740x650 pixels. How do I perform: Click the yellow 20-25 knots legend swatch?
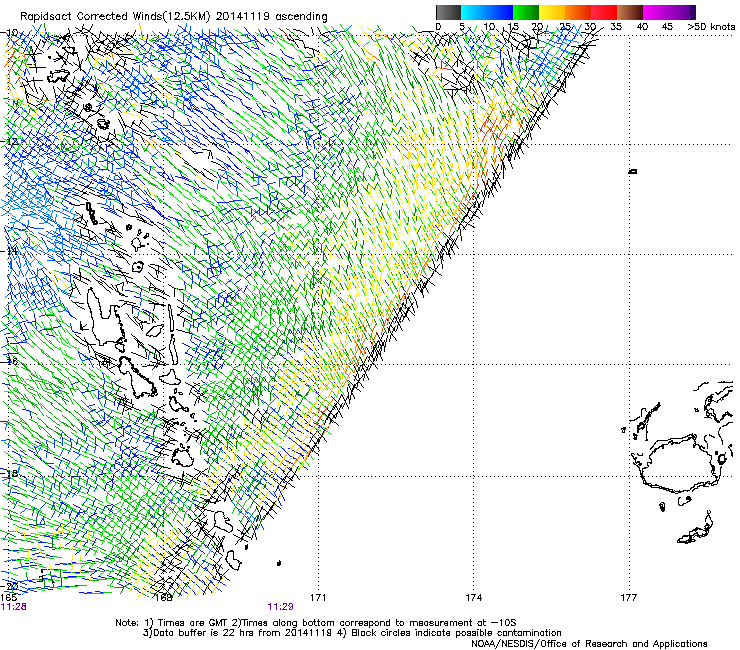552,12
